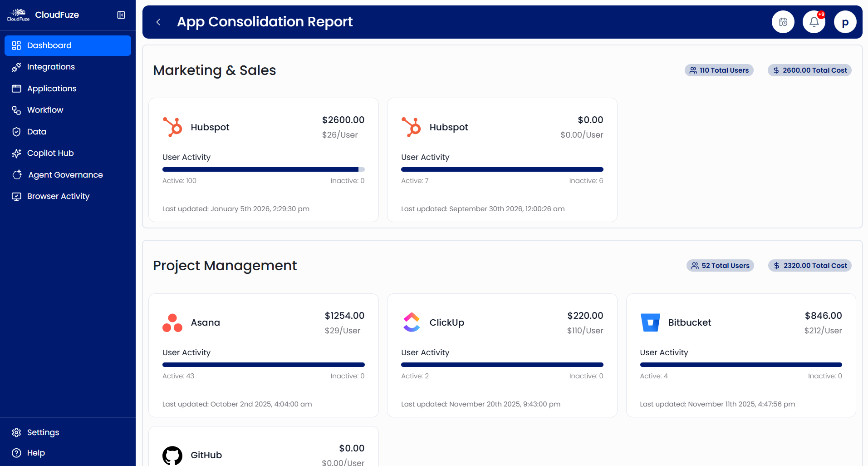Click 'Active: 100' on Hubspot card
Image resolution: width=868 pixels, height=466 pixels.
pos(179,181)
